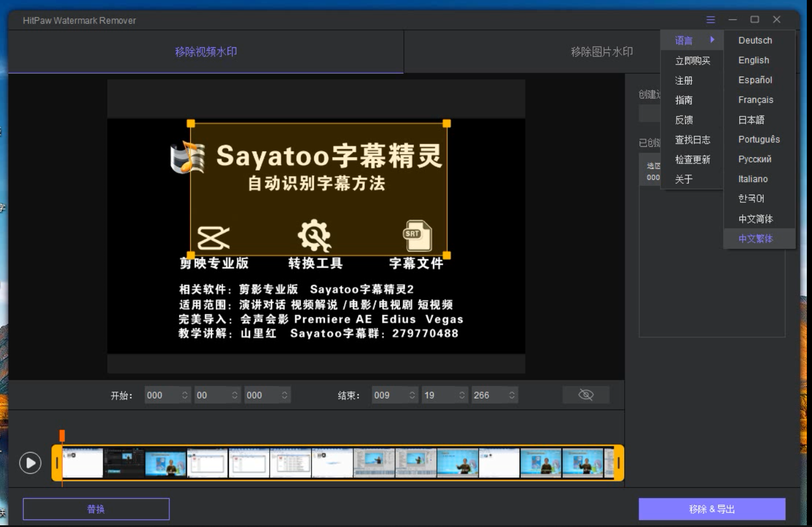Click the 剪映专业版 icon in video preview

[x=213, y=238]
